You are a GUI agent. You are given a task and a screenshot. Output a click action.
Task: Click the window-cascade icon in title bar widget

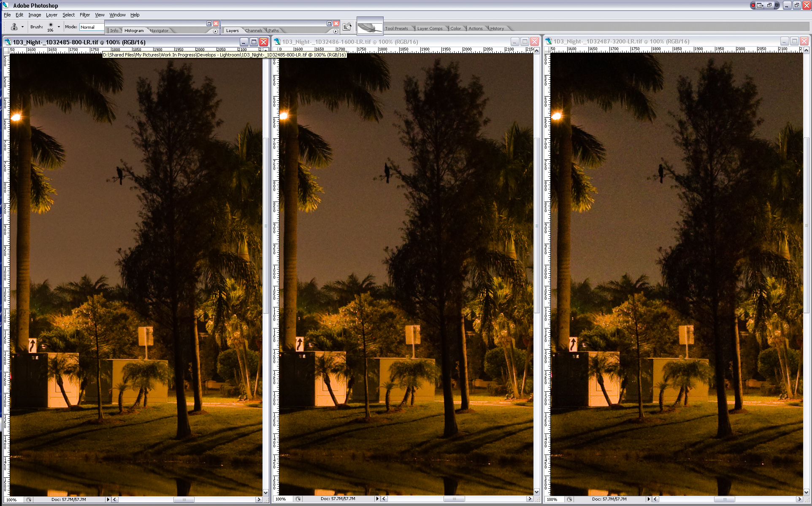pyautogui.click(x=769, y=5)
